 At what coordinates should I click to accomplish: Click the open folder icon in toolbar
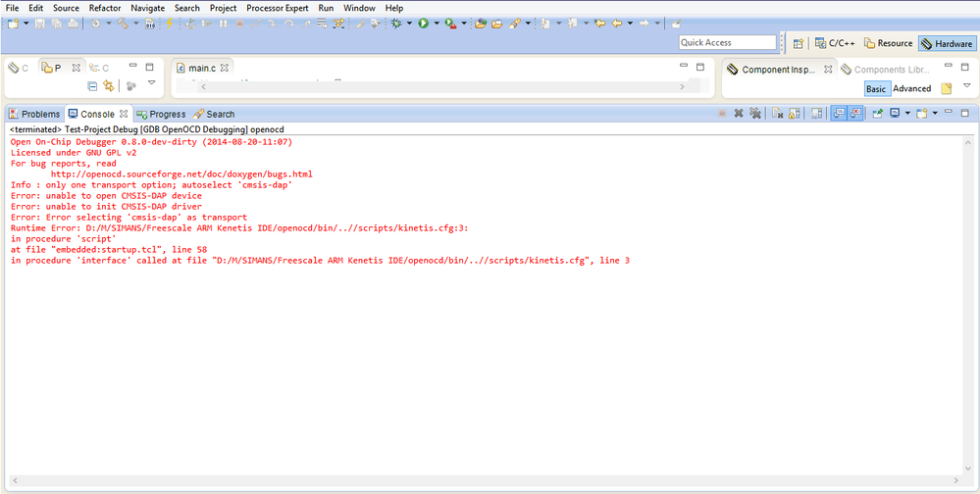point(497,24)
